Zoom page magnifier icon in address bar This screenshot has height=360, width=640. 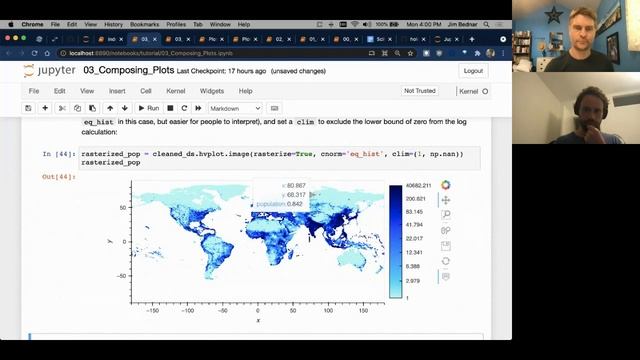pyautogui.click(x=397, y=53)
